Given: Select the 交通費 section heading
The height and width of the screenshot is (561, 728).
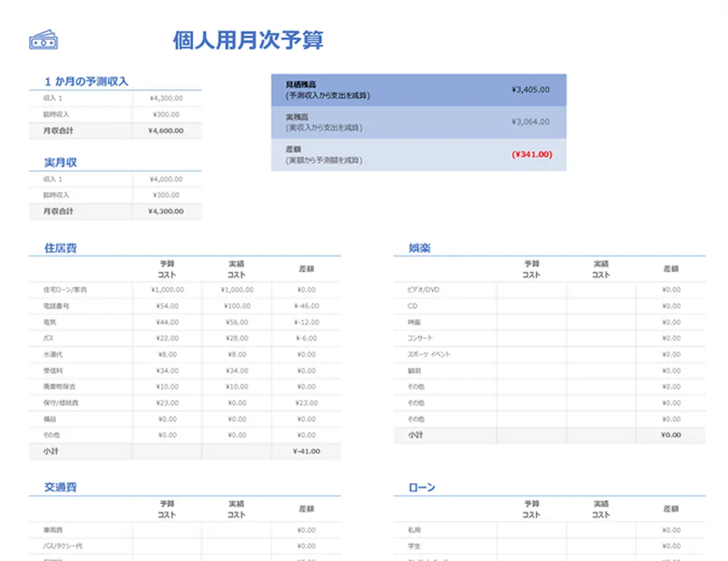Looking at the screenshot, I should click(60, 487).
